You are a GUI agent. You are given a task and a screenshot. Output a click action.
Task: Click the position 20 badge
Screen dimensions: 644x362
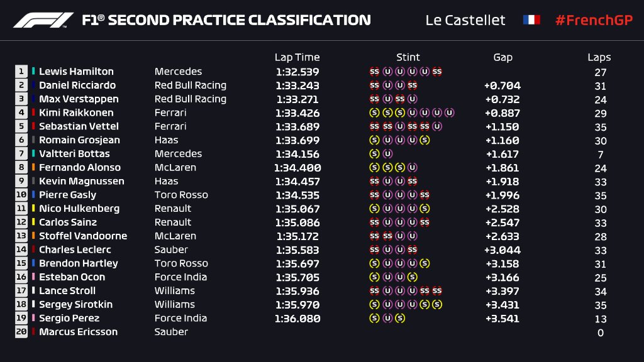tap(21, 332)
